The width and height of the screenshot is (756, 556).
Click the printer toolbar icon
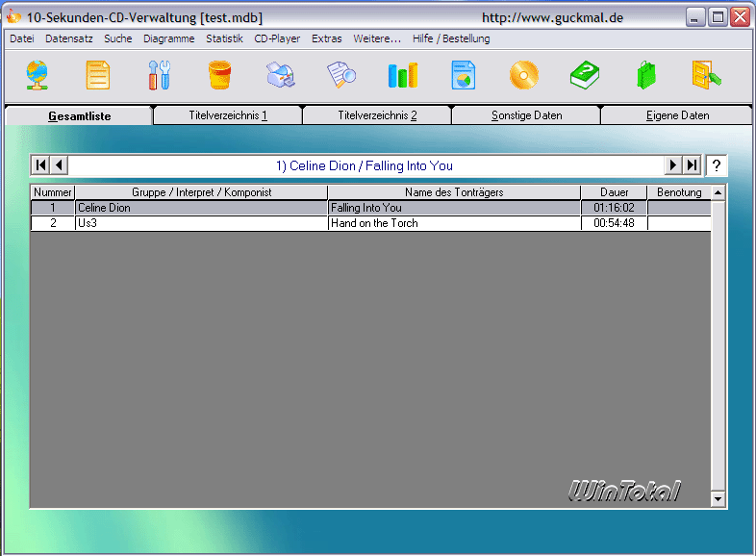(281, 75)
